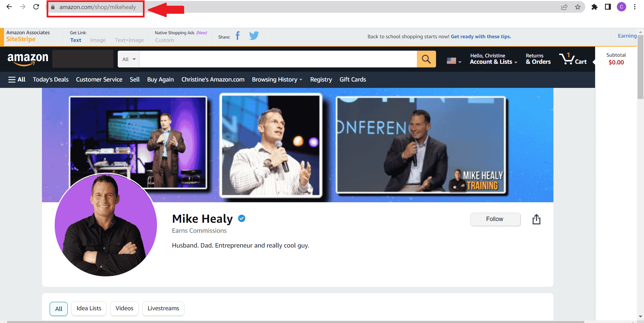Open the Cart icon
Screen dimensions: 644x323
[573, 59]
